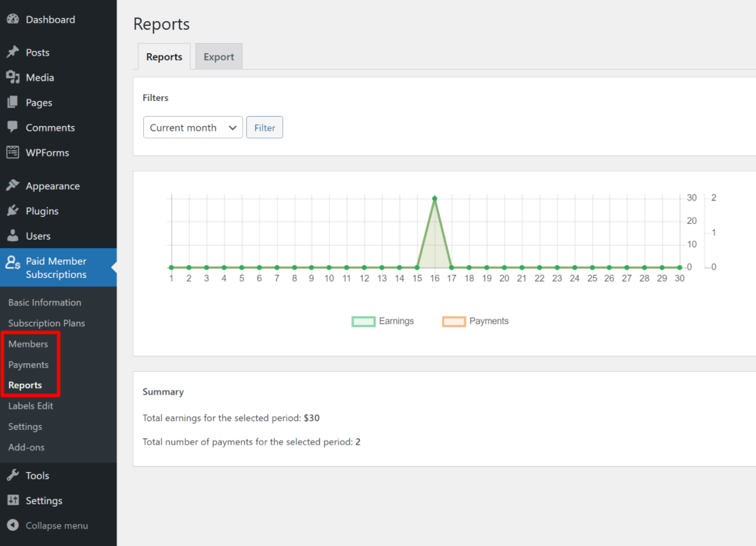
Task: Select the Reports tab
Action: point(164,57)
